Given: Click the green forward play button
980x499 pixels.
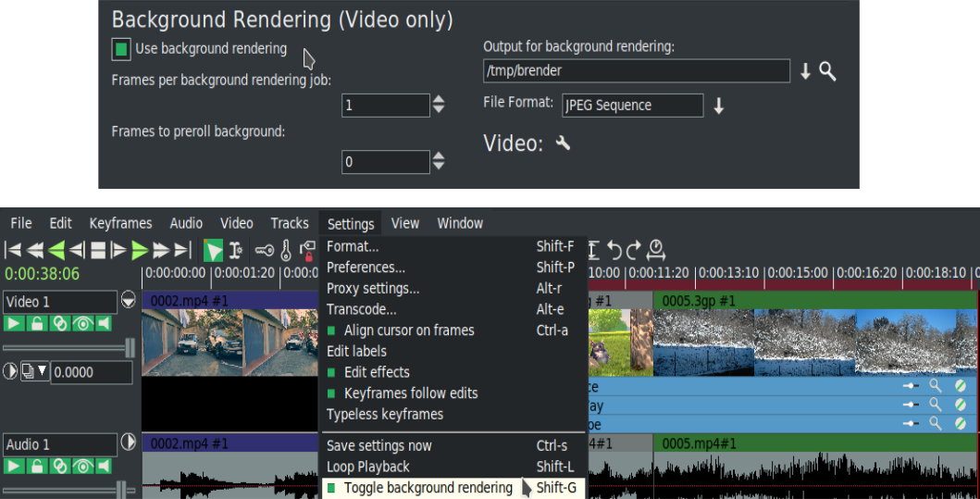Looking at the screenshot, I should click(x=140, y=249).
